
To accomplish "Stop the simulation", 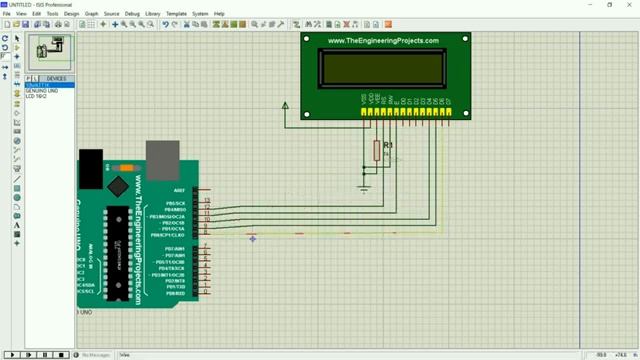I will [61, 355].
